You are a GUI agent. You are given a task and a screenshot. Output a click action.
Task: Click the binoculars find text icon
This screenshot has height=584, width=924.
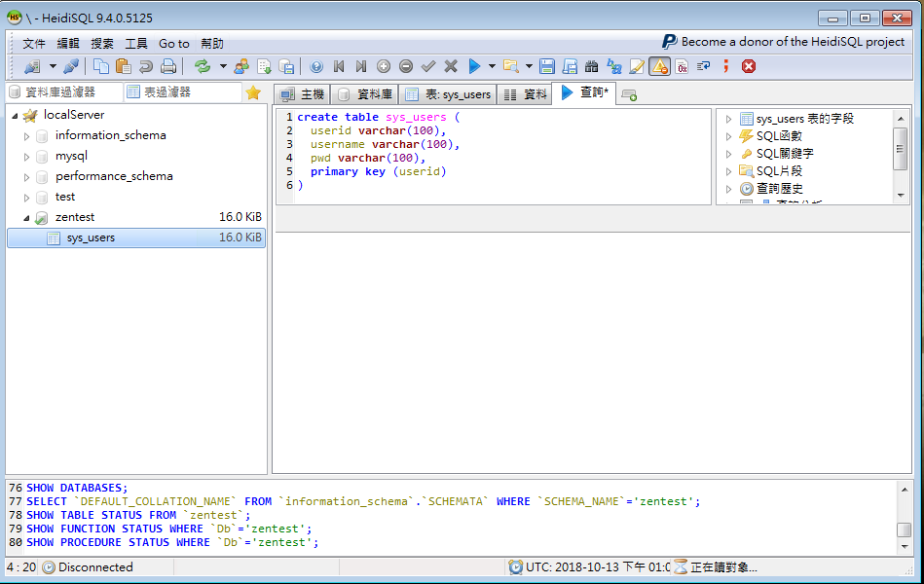tap(591, 66)
